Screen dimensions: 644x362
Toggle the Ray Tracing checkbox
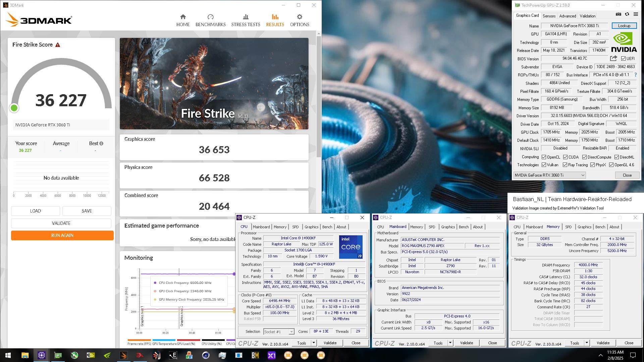565,165
